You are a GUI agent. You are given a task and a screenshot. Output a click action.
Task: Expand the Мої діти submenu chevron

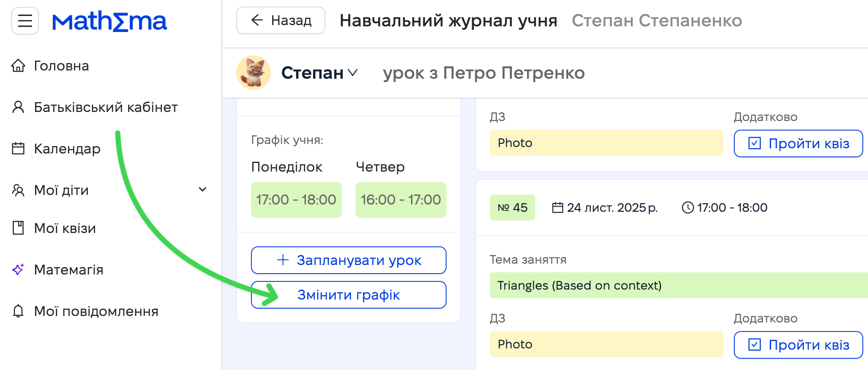[x=202, y=189]
